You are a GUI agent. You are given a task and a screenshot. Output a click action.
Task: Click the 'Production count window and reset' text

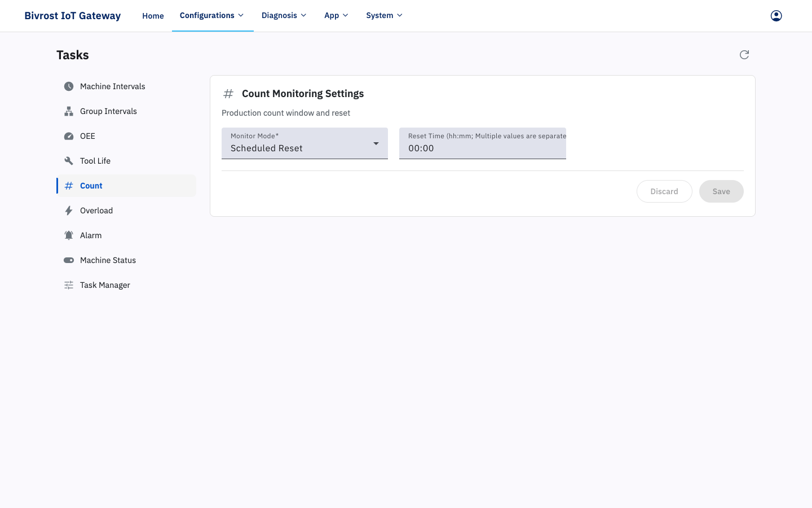click(286, 113)
